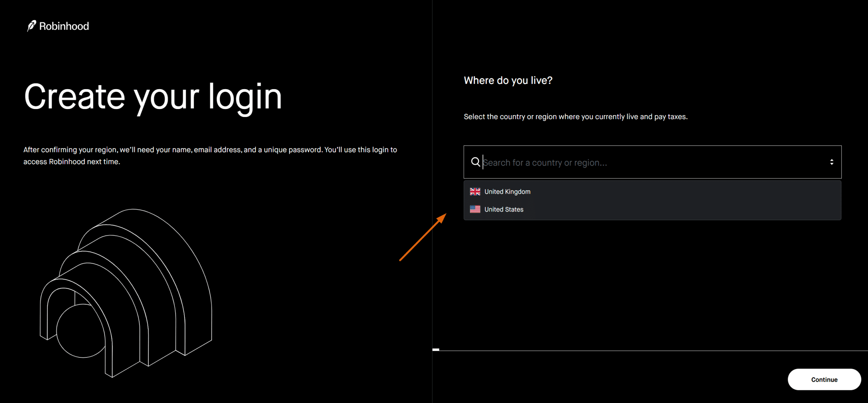Click the 'Select the country or region' instruction text
Image resolution: width=868 pixels, height=403 pixels.
[x=575, y=117]
